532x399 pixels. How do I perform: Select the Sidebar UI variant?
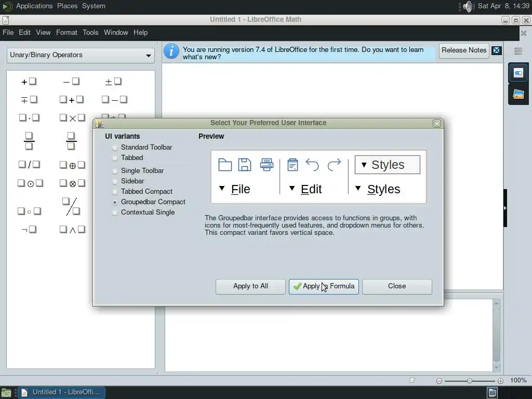128,181
